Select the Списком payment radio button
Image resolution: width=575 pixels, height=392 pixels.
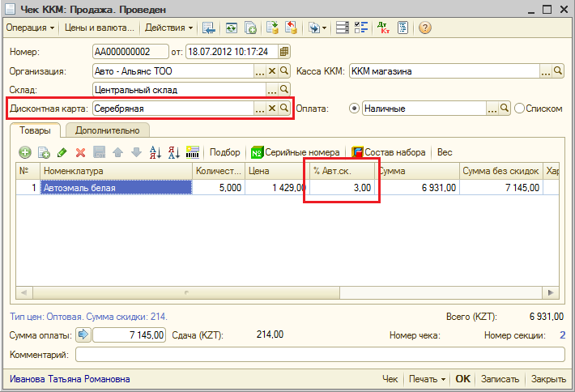pyautogui.click(x=519, y=108)
